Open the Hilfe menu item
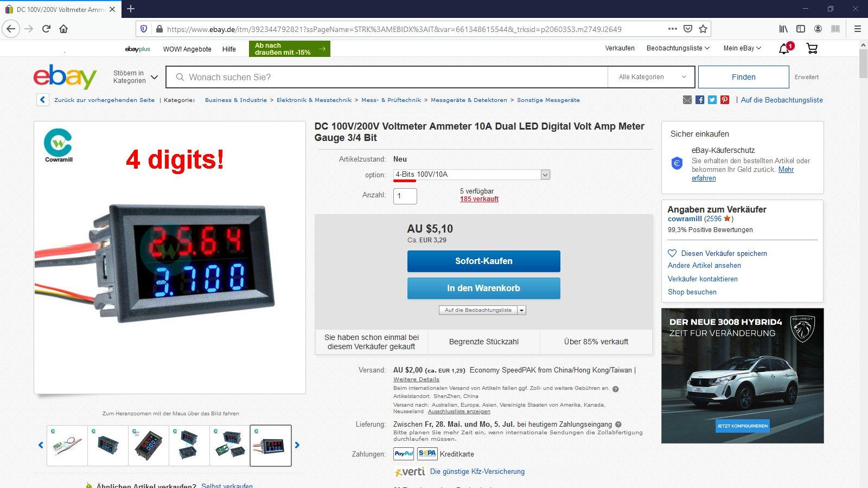 point(229,49)
